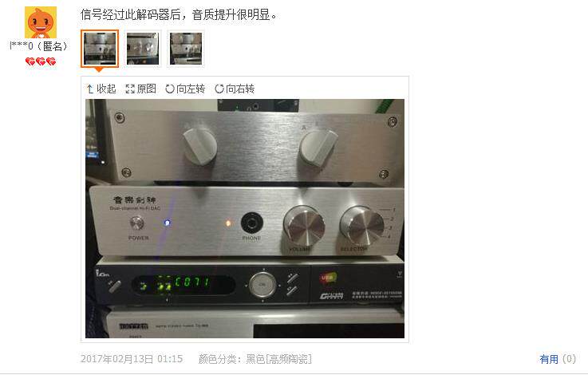The height and width of the screenshot is (375, 588).
Task: Open the third review photo thumbnail
Action: [x=186, y=49]
